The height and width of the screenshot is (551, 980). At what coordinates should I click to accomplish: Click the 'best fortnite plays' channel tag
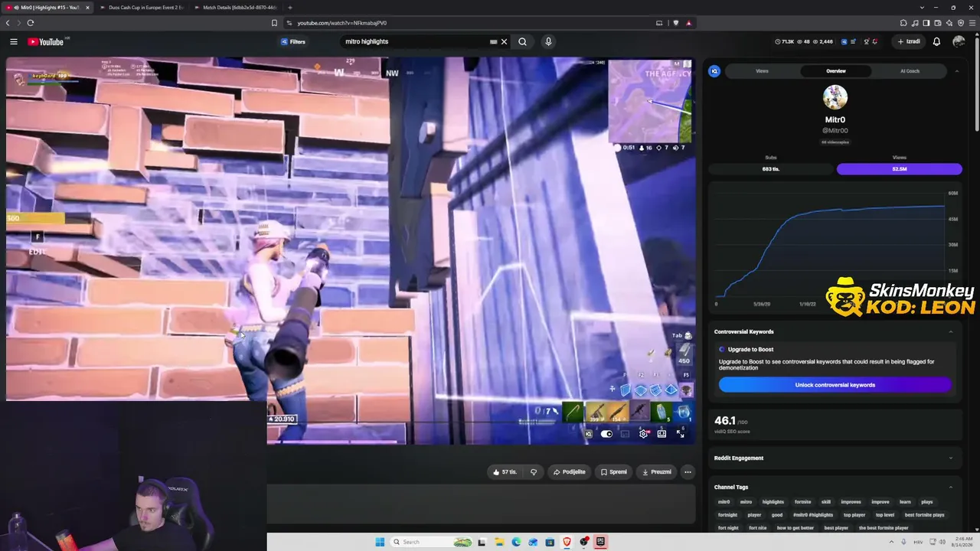924,515
